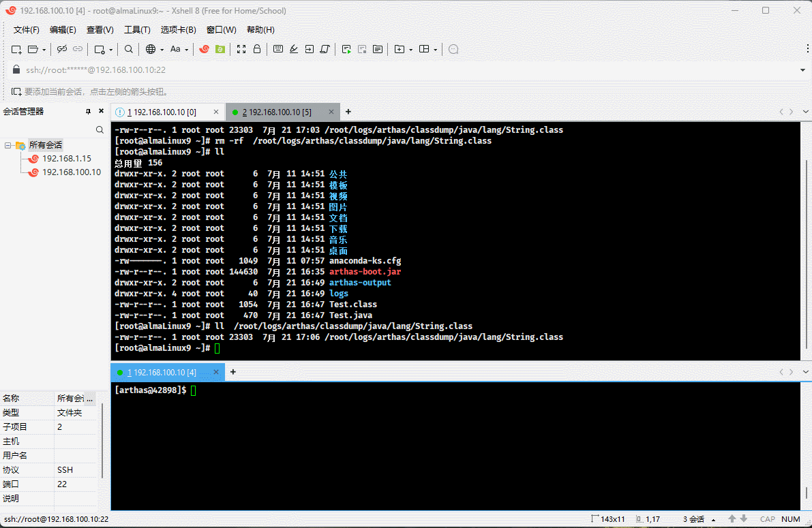The width and height of the screenshot is (812, 528).
Task: Click the script scroll icon
Action: click(325, 49)
